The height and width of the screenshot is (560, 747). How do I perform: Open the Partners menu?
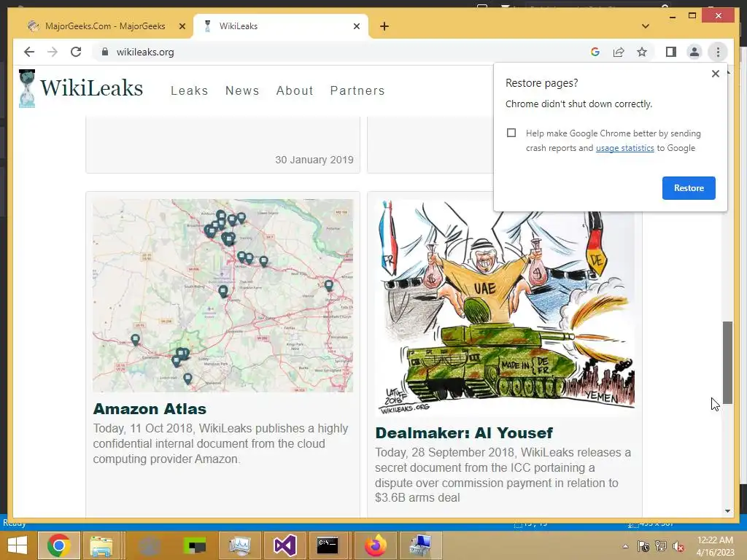coord(357,90)
